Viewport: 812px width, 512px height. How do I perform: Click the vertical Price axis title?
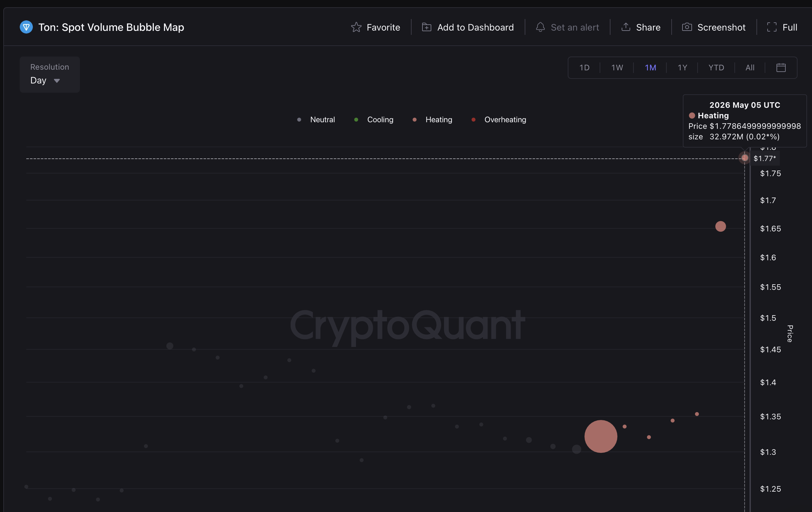pos(790,333)
